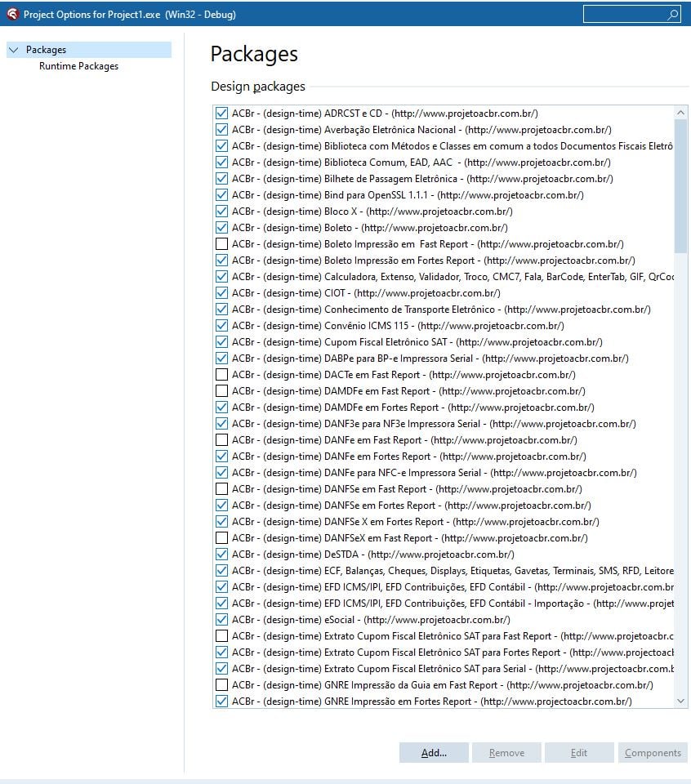
Task: Click the search magnifier icon in title bar
Action: point(673,15)
